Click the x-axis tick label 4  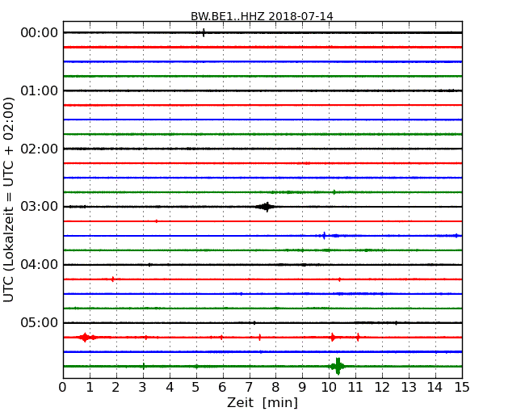(170, 387)
